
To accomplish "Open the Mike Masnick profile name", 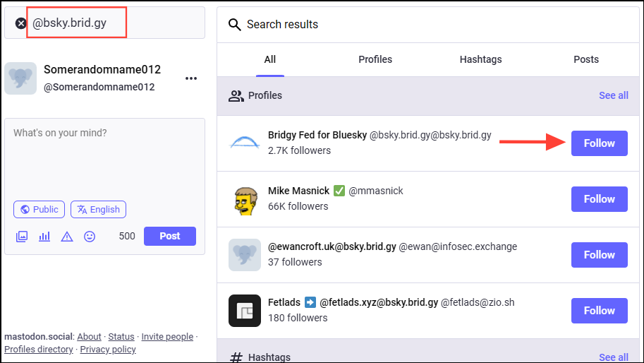I will pyautogui.click(x=298, y=191).
